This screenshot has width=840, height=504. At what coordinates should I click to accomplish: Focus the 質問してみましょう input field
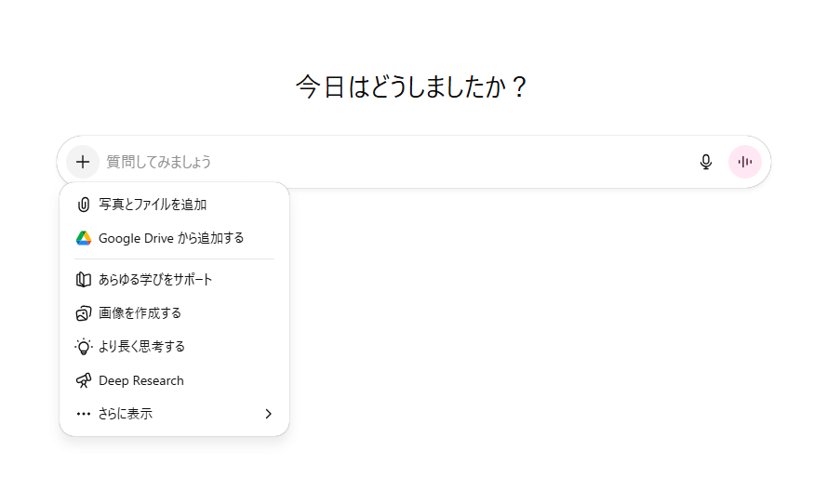tap(396, 162)
